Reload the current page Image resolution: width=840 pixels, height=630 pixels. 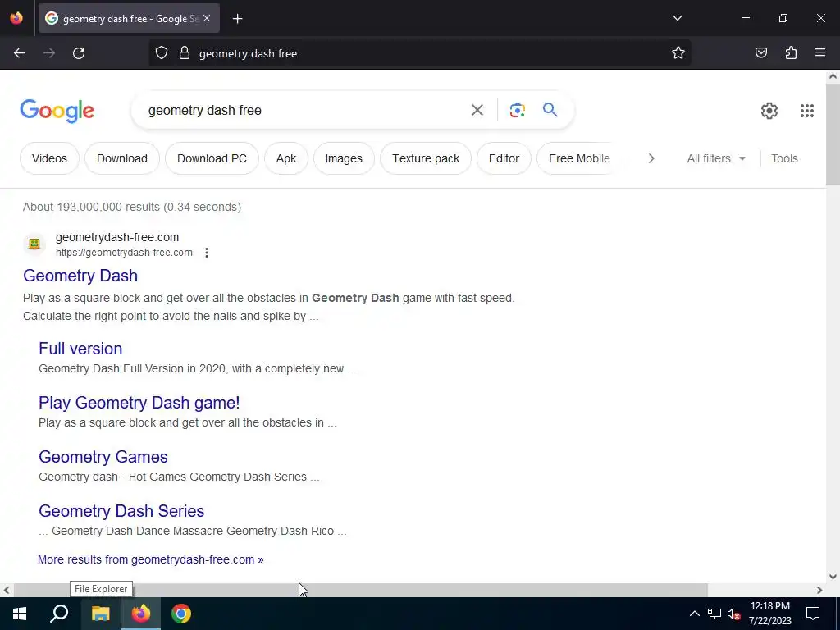(79, 53)
